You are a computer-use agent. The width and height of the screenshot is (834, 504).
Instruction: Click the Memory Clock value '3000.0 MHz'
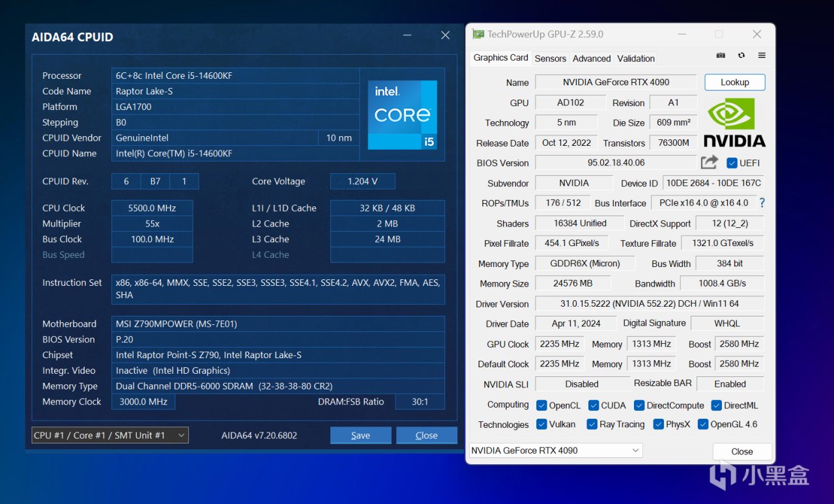tap(143, 402)
